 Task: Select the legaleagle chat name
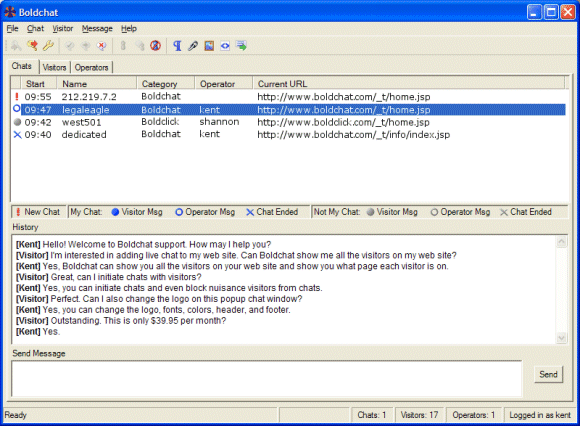point(85,110)
